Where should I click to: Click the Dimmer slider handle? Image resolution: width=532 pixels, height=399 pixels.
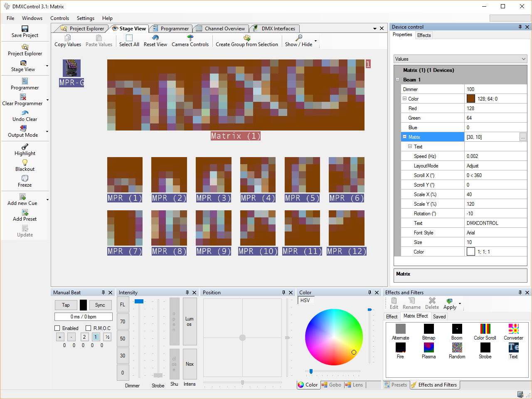(x=139, y=301)
